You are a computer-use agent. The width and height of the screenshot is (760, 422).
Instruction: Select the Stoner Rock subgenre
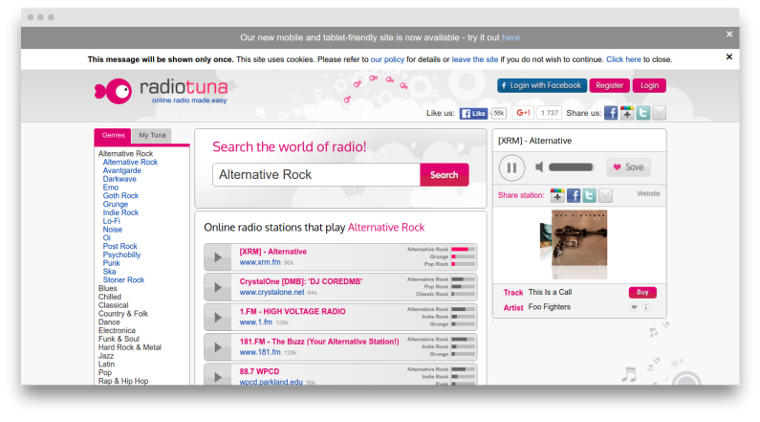click(x=124, y=280)
